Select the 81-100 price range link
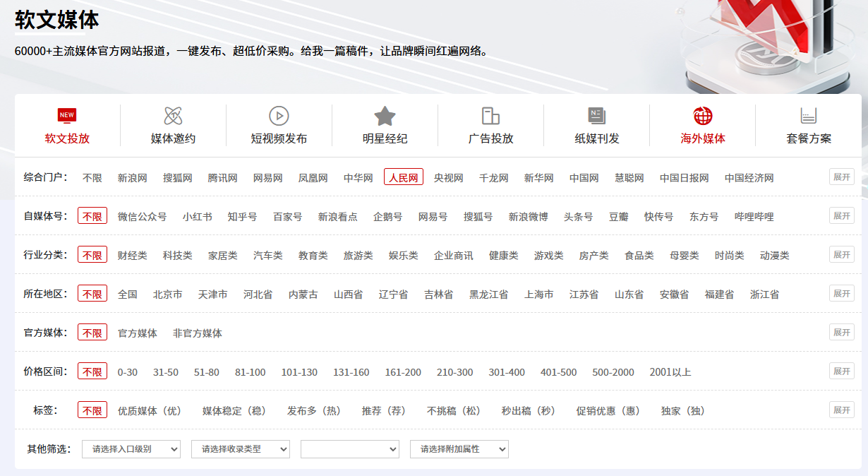The height and width of the screenshot is (476, 868). pyautogui.click(x=250, y=371)
